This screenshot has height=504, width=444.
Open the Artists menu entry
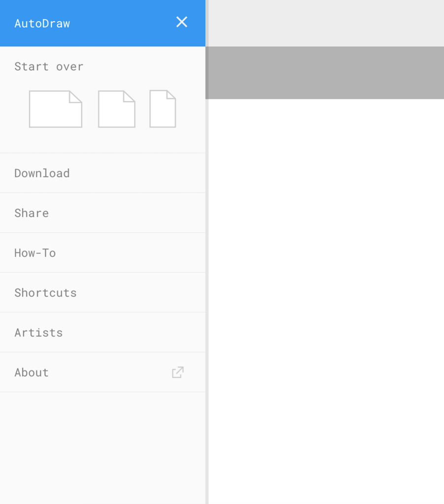(102, 333)
